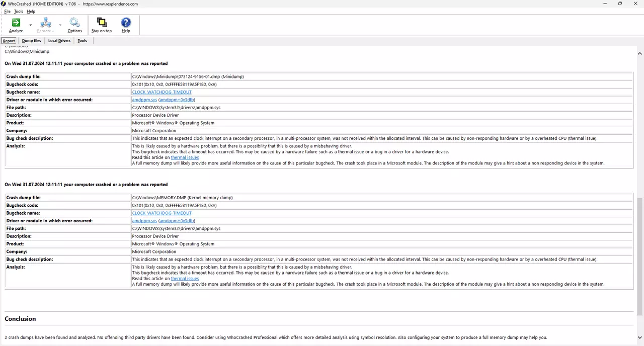Open the Tools tab beside Local Drivers
The width and height of the screenshot is (644, 346).
click(82, 41)
